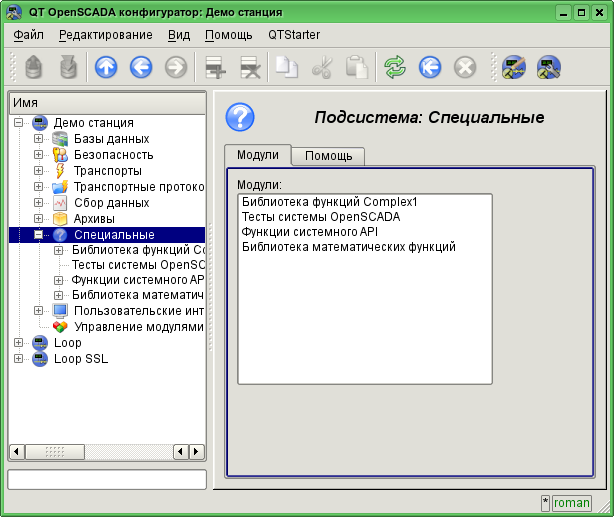Open the rightmost module icon in the toolbar
The width and height of the screenshot is (614, 517).
(x=549, y=67)
